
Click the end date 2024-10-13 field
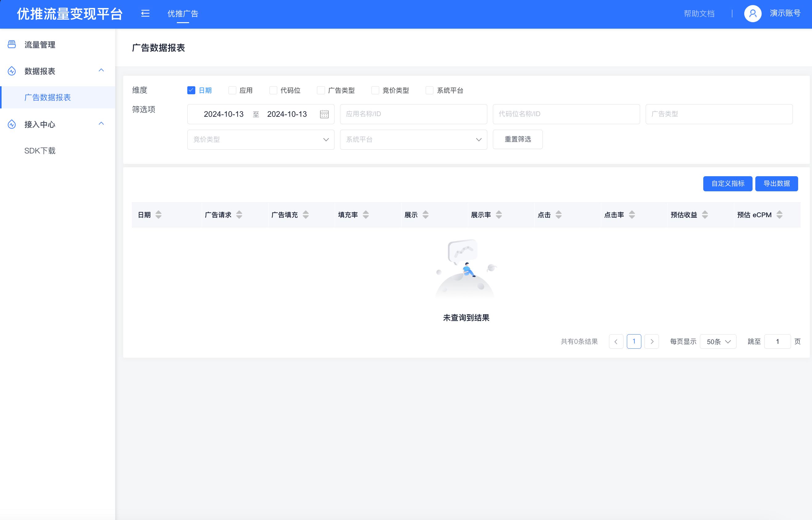(x=287, y=114)
